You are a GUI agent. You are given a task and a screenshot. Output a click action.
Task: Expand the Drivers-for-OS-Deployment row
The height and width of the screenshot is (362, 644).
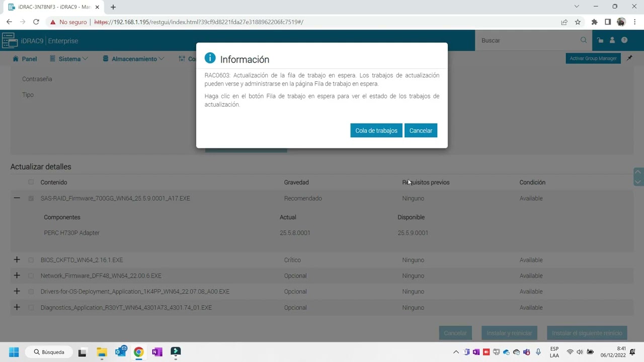(17, 291)
